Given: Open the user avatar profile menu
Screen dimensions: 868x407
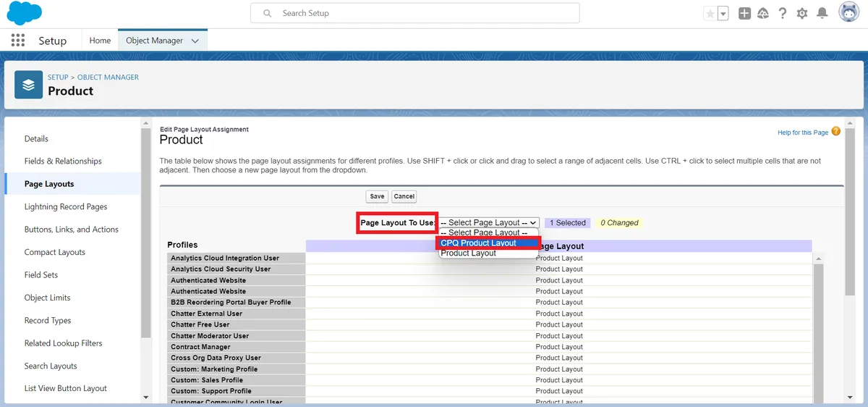Looking at the screenshot, I should tap(848, 12).
